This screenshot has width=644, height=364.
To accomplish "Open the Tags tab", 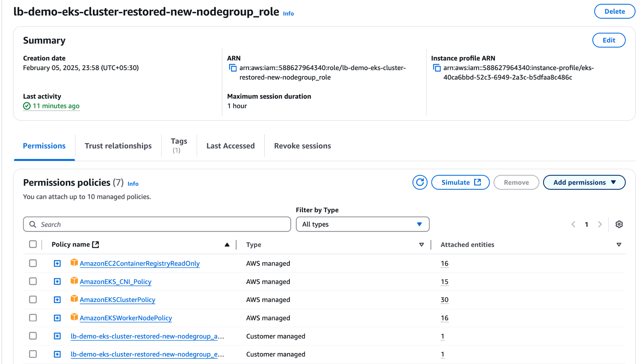I will pos(179,146).
